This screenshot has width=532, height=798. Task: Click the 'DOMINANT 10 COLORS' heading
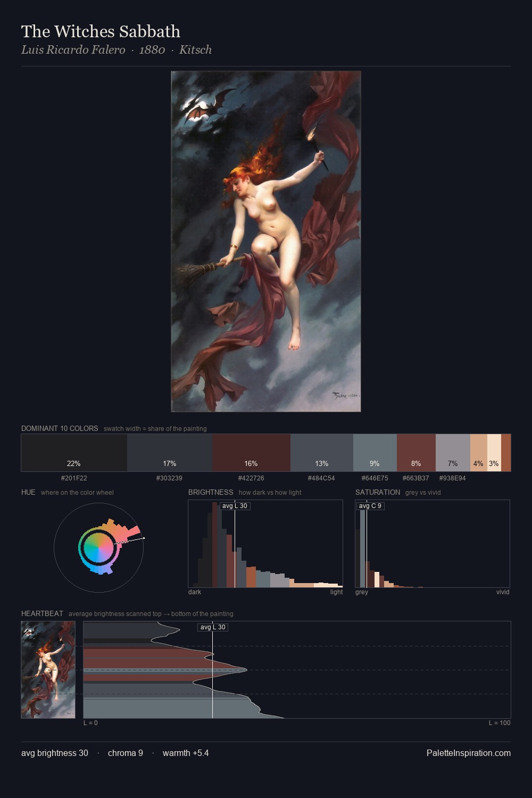point(60,428)
